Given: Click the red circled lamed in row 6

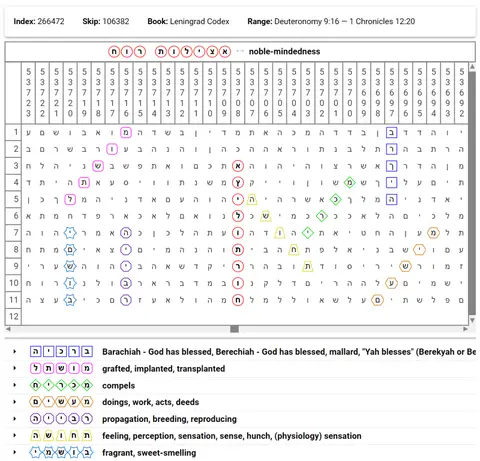Looking at the screenshot, I should pos(238,216).
